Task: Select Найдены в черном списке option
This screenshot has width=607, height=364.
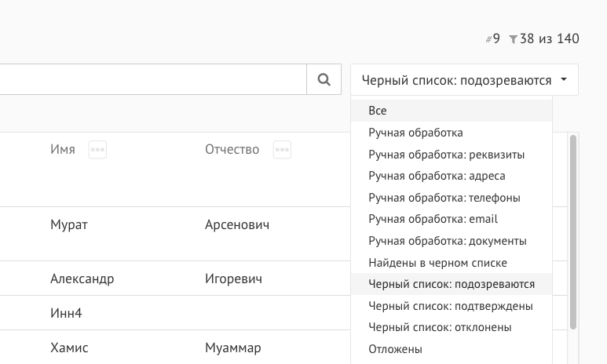Action: [x=452, y=263]
